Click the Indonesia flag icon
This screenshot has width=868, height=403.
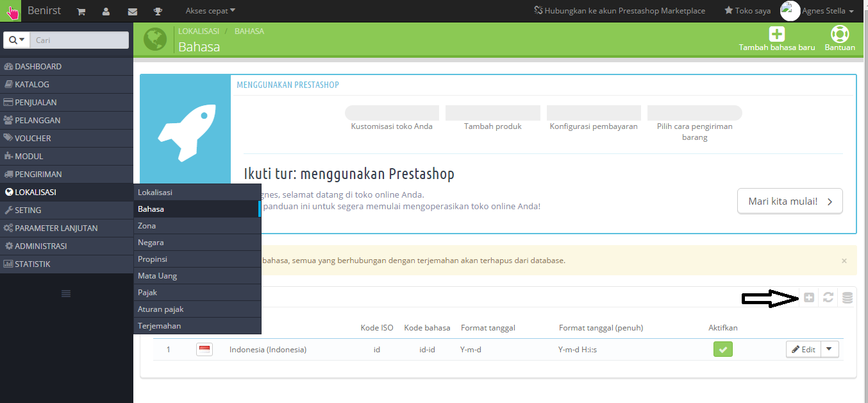pyautogui.click(x=204, y=349)
